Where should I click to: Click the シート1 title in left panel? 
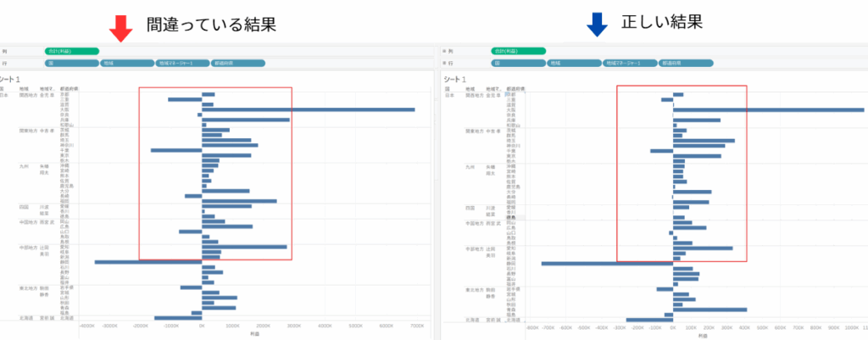[11, 79]
